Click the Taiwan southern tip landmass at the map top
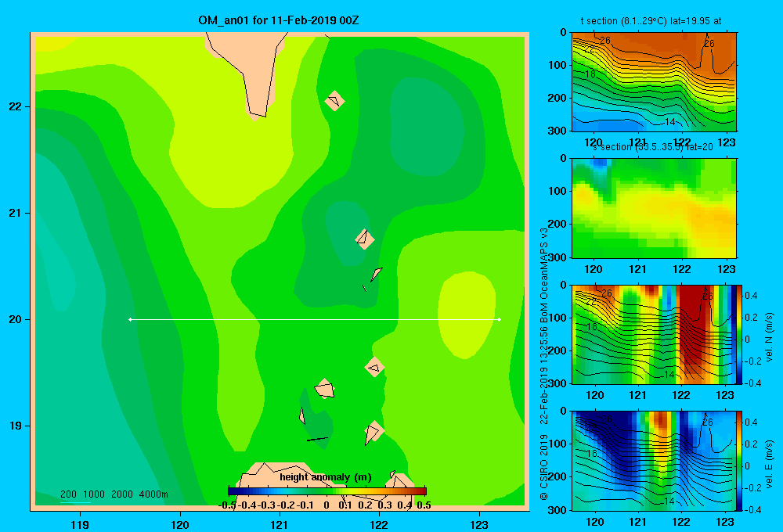The image size is (783, 532). coord(247,70)
